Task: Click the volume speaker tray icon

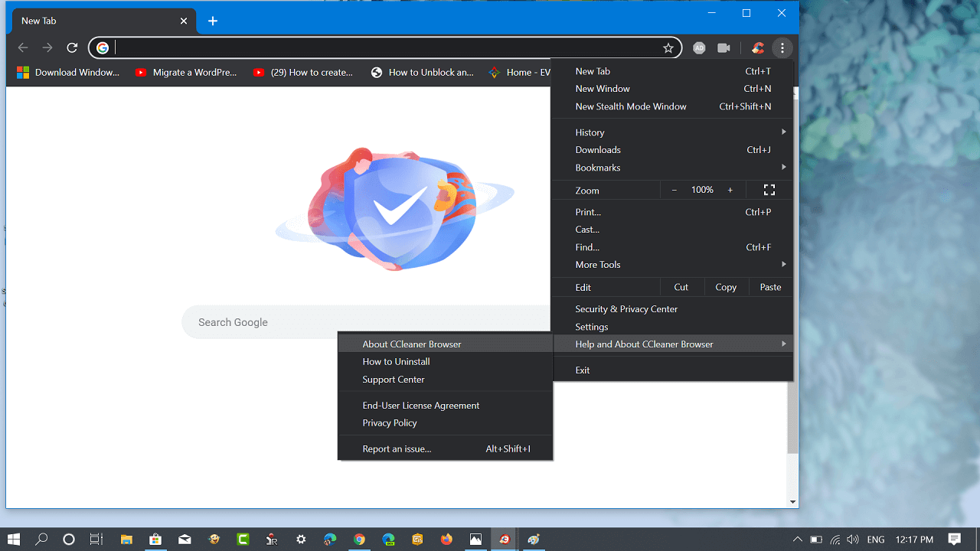Action: [x=853, y=540]
